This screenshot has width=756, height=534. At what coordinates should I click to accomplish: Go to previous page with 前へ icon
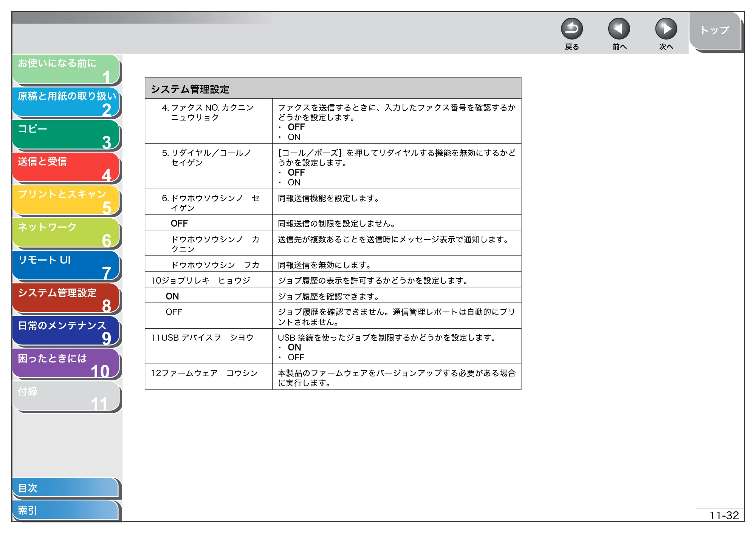(619, 29)
